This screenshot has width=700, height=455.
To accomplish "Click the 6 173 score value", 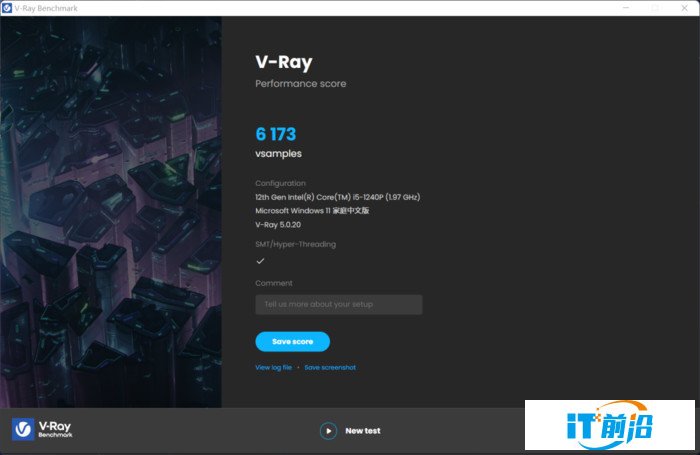I will pos(275,134).
